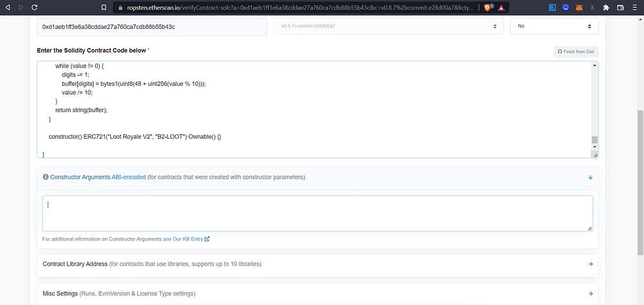The image size is (644, 305).
Task: Open the browser hamburger menu
Action: pos(634,7)
